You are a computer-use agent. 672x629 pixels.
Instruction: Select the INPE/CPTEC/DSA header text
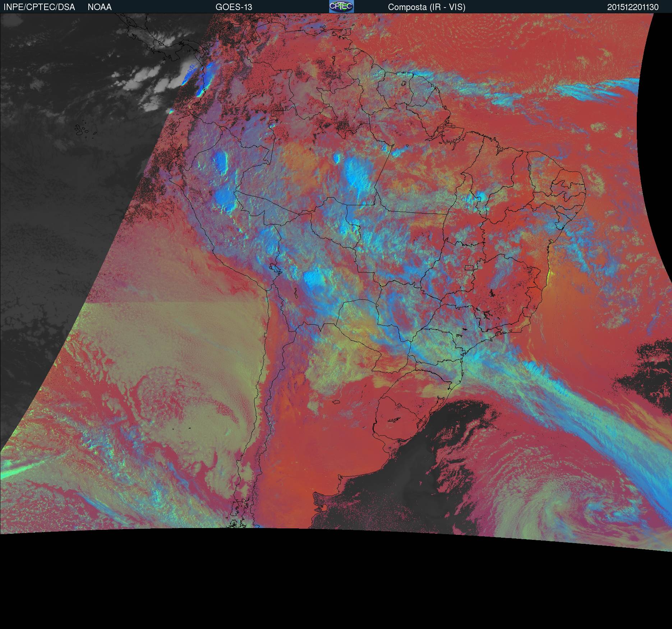tap(39, 7)
